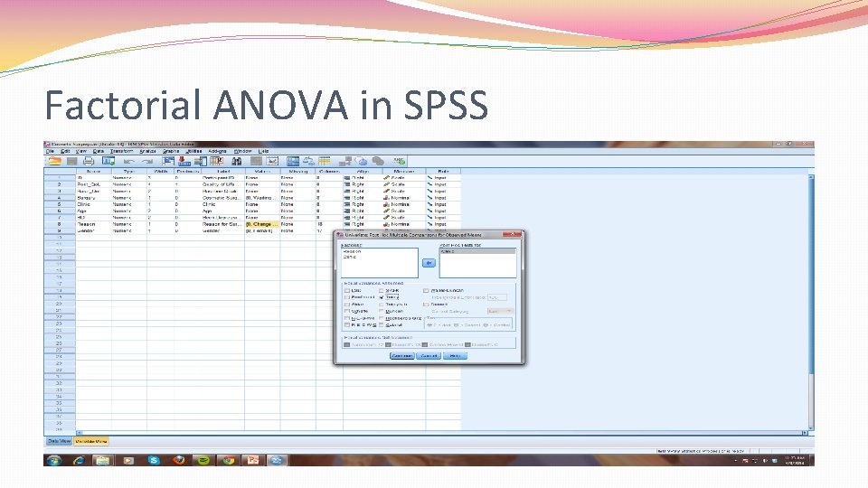The image size is (868, 488).
Task: Open Chrome from the taskbar
Action: (x=228, y=460)
